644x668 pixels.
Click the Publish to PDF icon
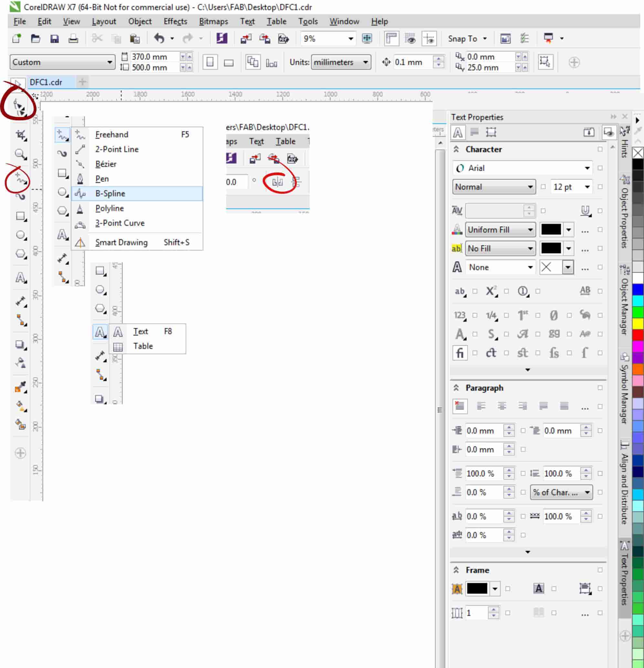[x=283, y=38]
